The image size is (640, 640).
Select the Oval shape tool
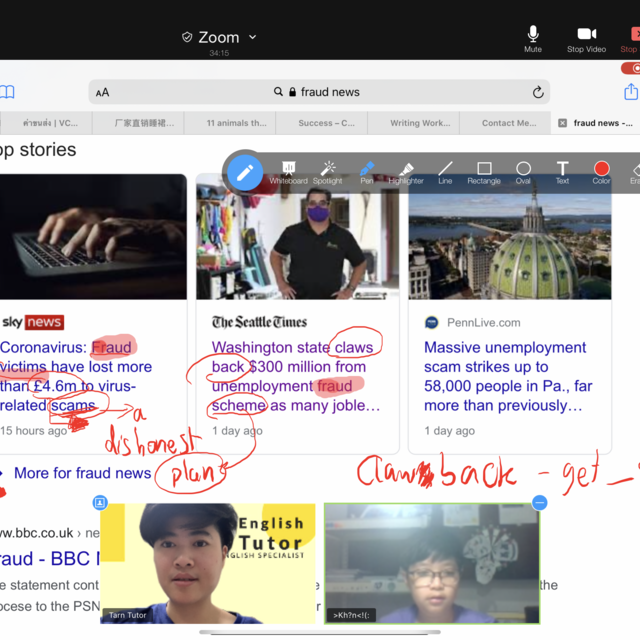point(523,173)
